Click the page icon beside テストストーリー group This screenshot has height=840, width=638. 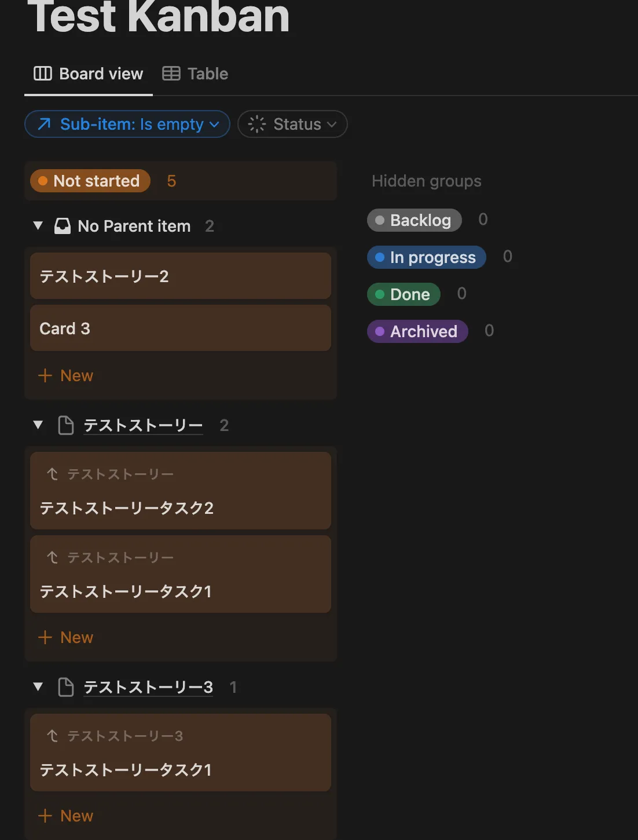(x=66, y=425)
